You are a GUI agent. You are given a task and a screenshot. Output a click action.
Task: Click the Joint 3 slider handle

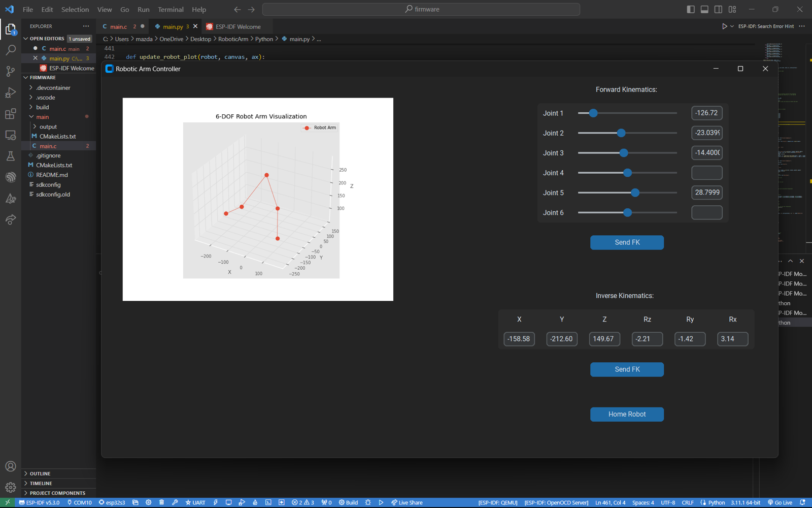(x=624, y=153)
